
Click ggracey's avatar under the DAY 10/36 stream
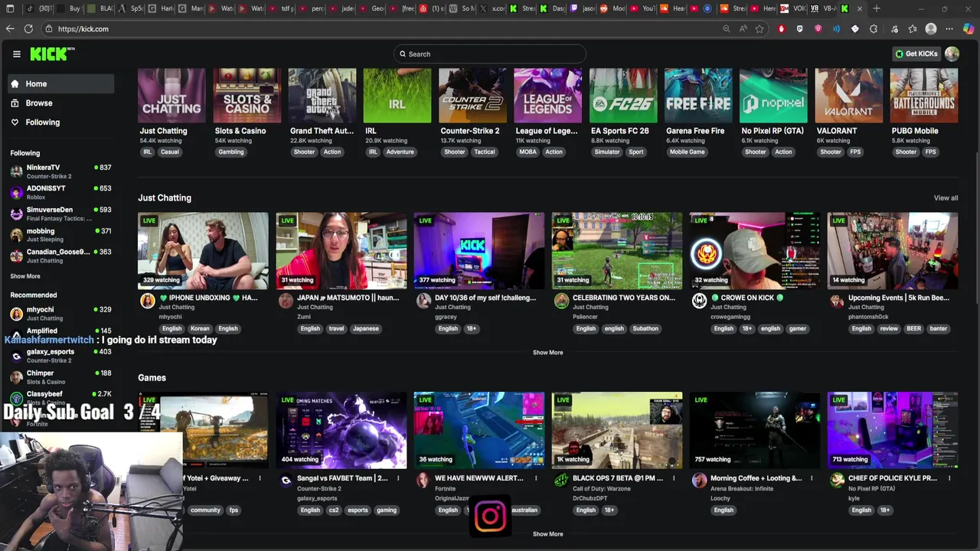(423, 301)
